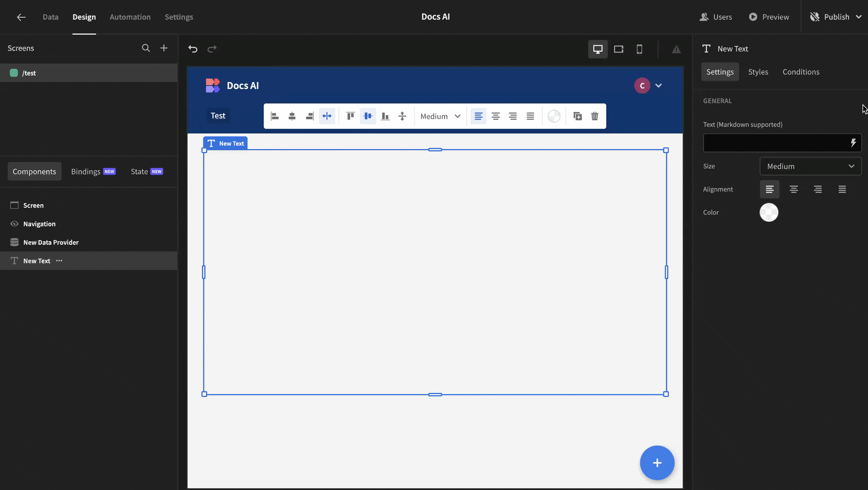Search screens with magnifier icon
868x490 pixels.
pos(146,48)
